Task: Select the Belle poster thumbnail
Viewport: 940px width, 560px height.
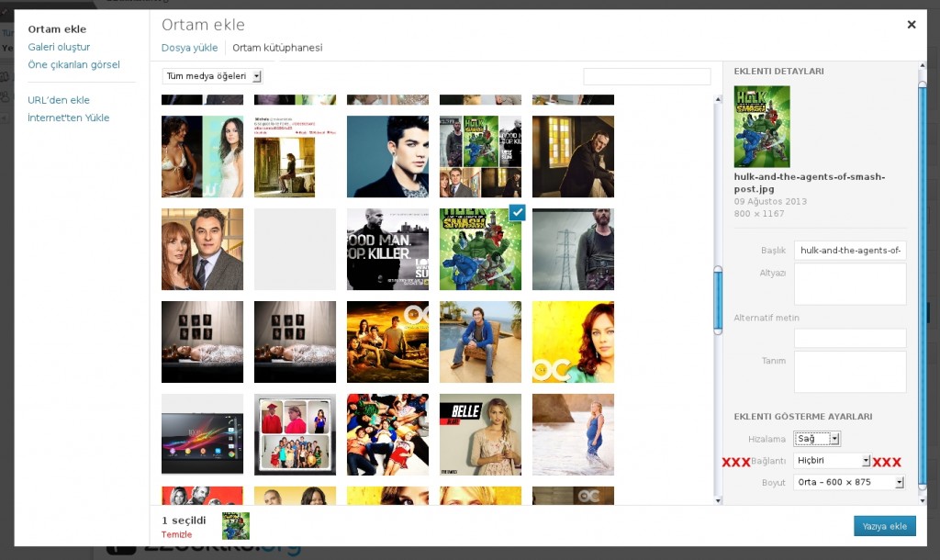Action: click(480, 434)
